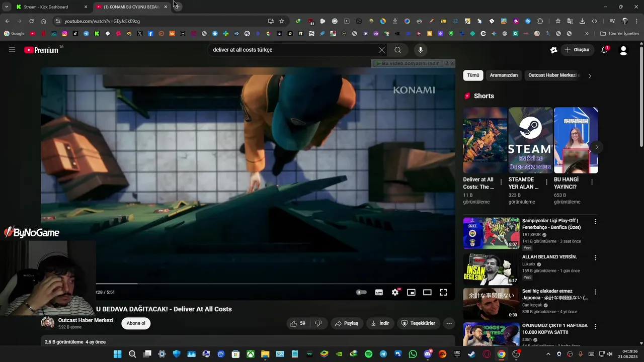Open options for BU HANGİ YAYINCI short
This screenshot has width=644, height=362.
coord(592,183)
